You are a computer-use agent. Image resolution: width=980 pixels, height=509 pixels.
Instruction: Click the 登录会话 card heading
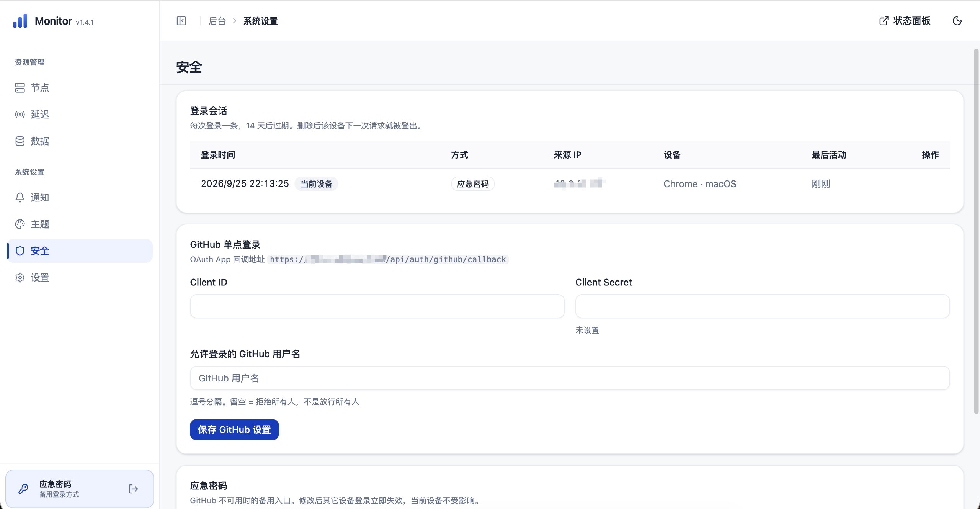(209, 111)
